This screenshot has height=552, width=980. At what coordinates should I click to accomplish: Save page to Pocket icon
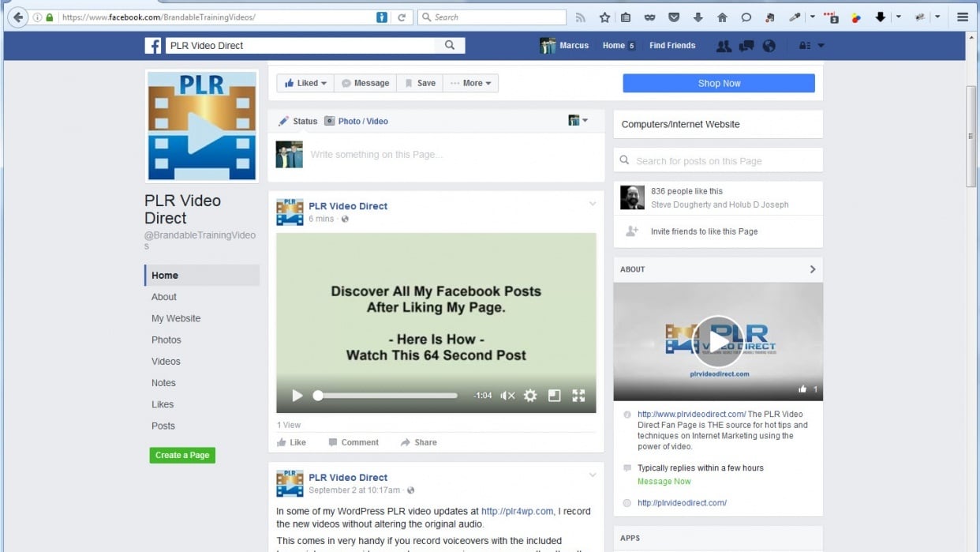(x=674, y=17)
